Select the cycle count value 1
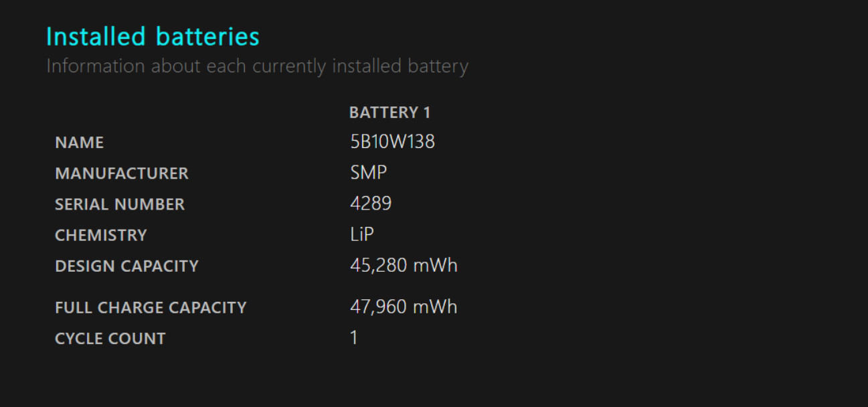Viewport: 868px width, 407px height. click(x=354, y=337)
